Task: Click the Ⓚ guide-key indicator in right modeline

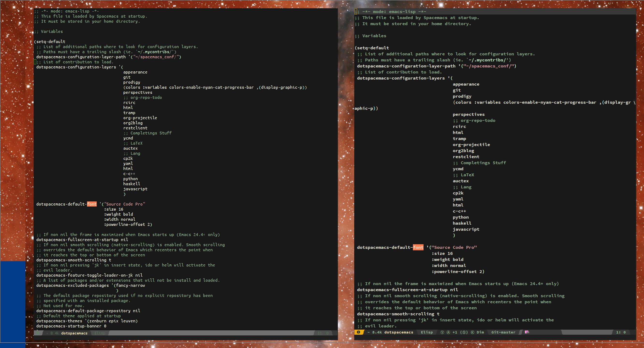Action: [473, 332]
